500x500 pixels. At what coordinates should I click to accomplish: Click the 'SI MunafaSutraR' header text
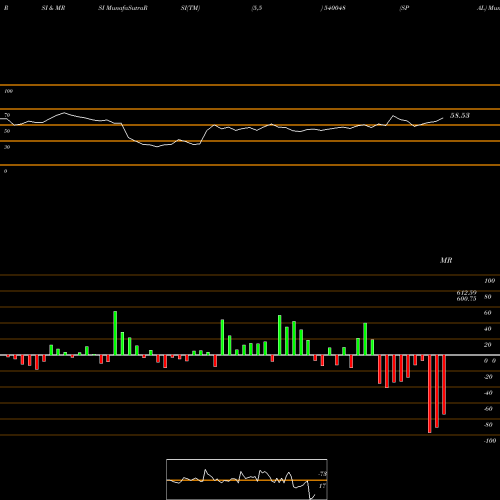[x=123, y=8]
